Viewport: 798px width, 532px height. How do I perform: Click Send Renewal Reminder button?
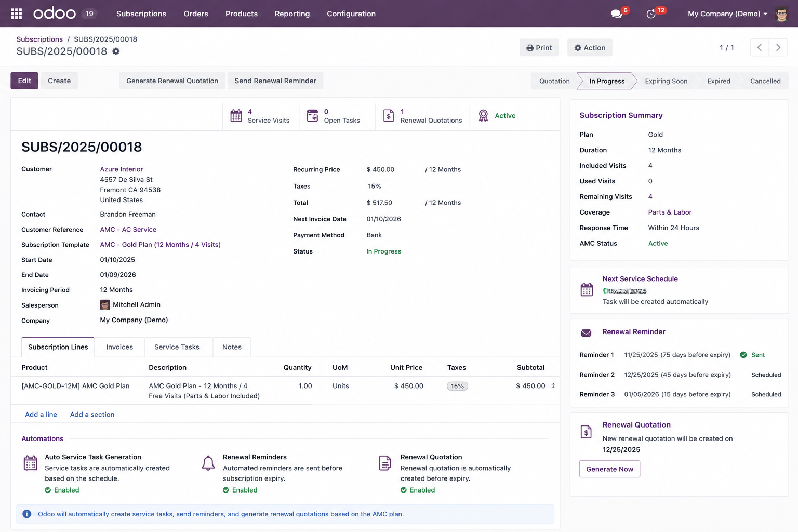pyautogui.click(x=275, y=81)
